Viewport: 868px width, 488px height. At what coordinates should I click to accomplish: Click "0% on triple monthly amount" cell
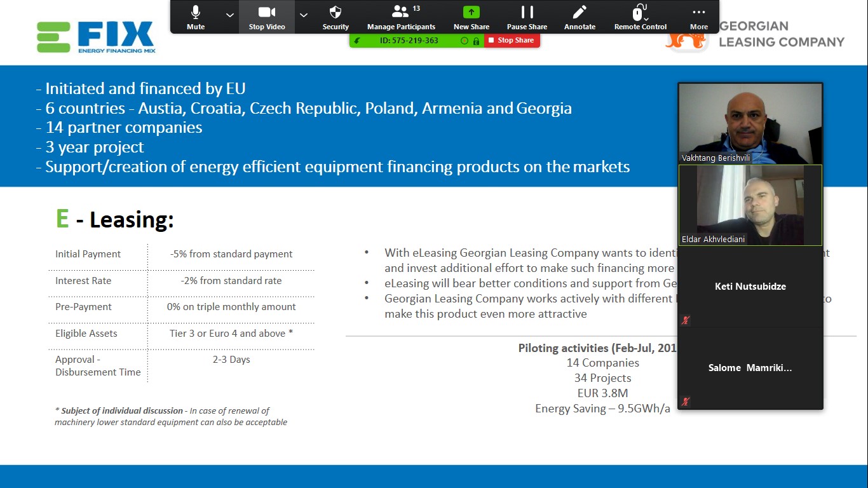(231, 306)
